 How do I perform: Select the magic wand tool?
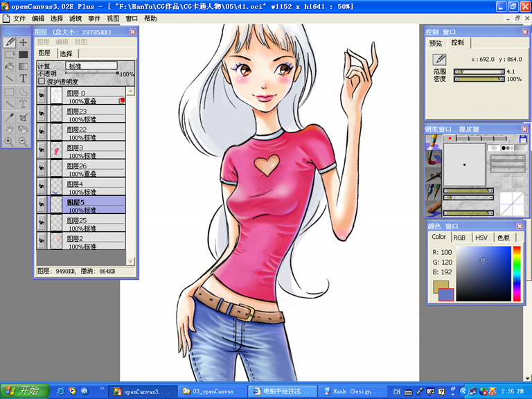pos(10,104)
